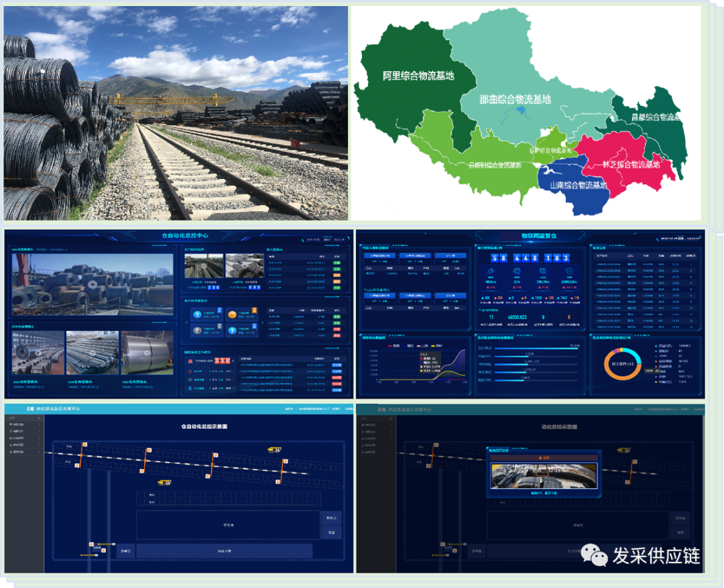Click the 仓自动化总控示意图 diagram title

click(x=204, y=426)
